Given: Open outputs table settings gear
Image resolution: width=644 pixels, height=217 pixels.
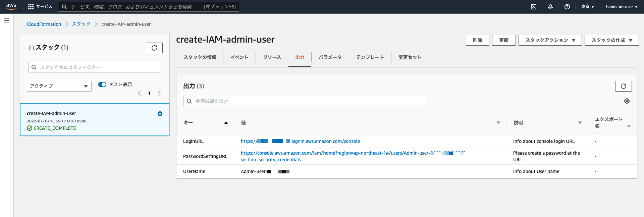Looking at the screenshot, I should tap(627, 101).
